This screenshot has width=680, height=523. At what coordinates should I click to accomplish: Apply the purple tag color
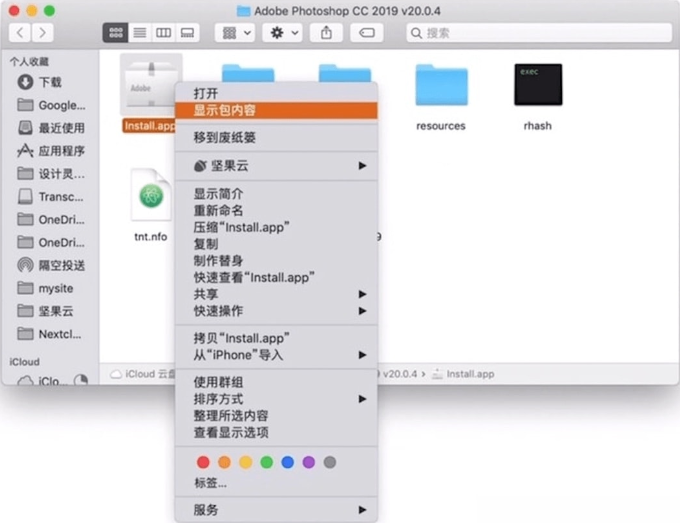click(309, 462)
